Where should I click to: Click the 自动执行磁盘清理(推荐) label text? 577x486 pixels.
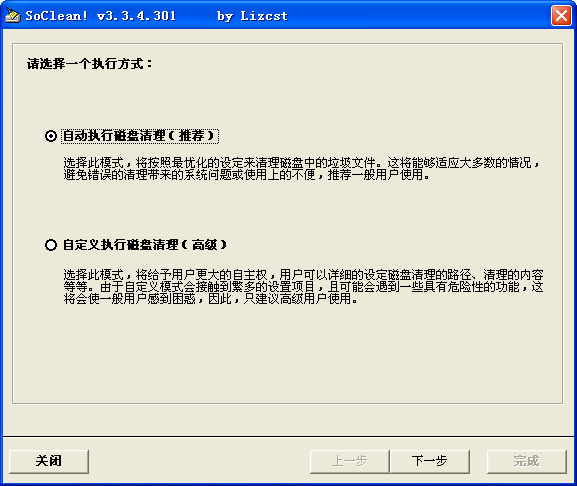click(139, 136)
